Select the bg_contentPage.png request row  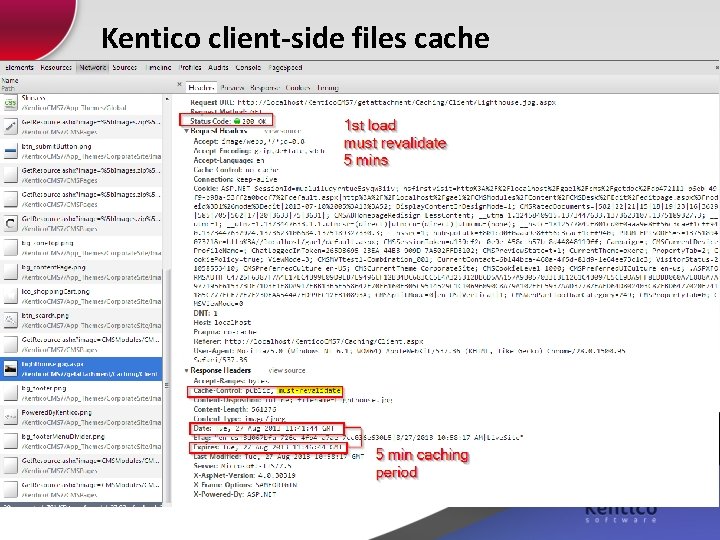pos(81,272)
